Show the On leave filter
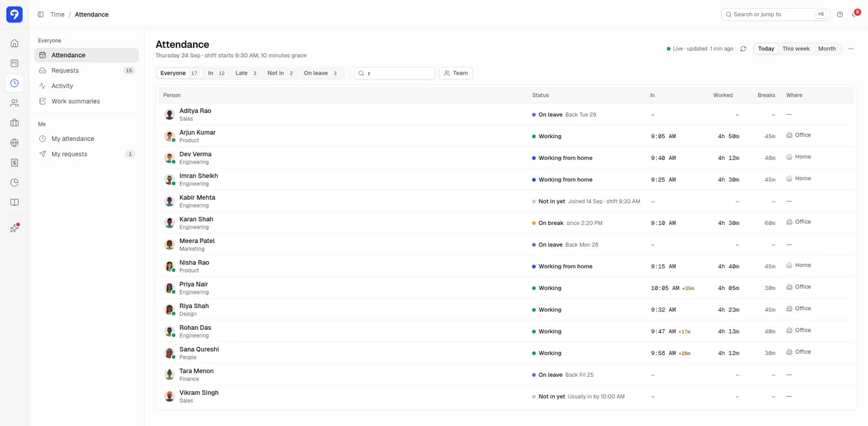 coord(320,73)
